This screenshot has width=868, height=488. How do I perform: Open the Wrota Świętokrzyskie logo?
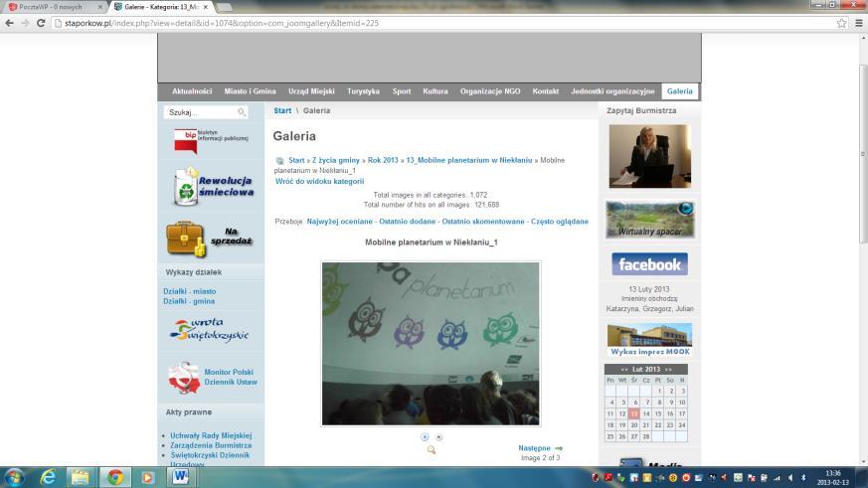(209, 330)
